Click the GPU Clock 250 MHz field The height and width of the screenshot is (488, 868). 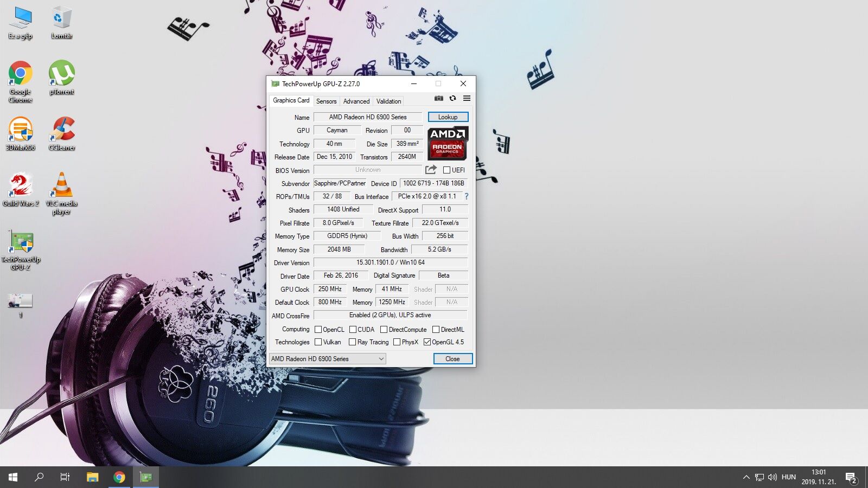pyautogui.click(x=330, y=289)
